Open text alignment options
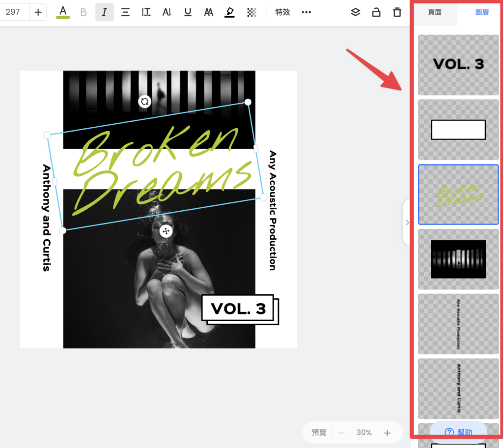The image size is (503, 448). [x=125, y=12]
